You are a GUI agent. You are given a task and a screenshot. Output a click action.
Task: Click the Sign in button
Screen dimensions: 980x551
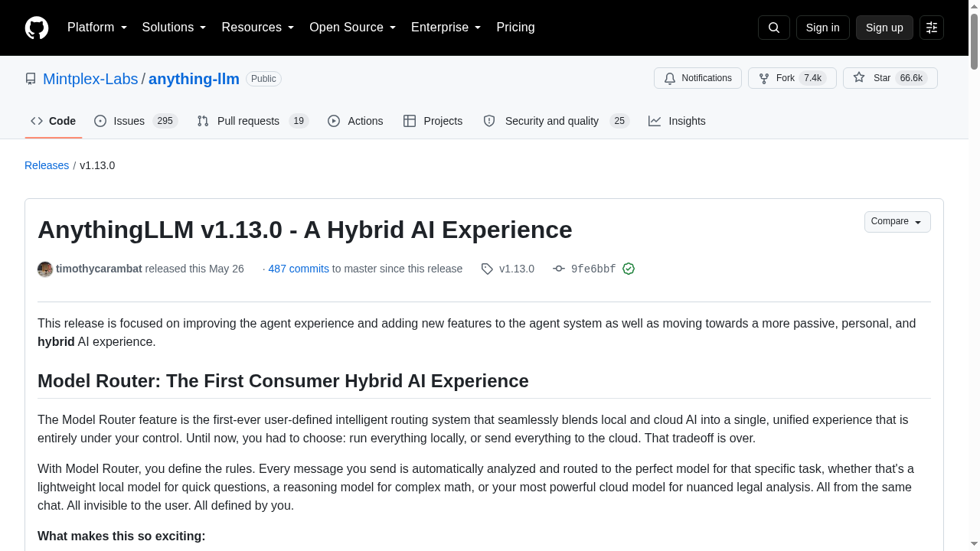click(823, 28)
